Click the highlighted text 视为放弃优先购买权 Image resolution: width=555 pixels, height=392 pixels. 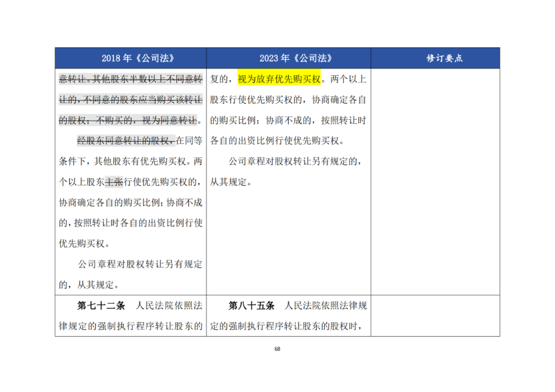coord(279,79)
